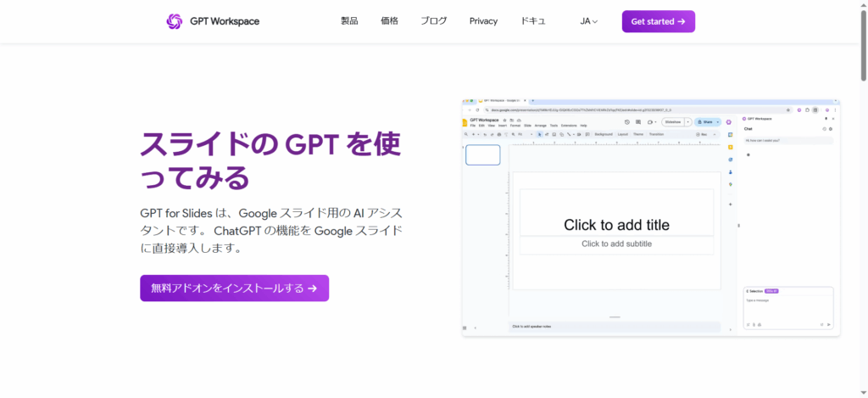Click bookmark star in preview address bar
Image resolution: width=868 pixels, height=398 pixels.
[x=787, y=109]
